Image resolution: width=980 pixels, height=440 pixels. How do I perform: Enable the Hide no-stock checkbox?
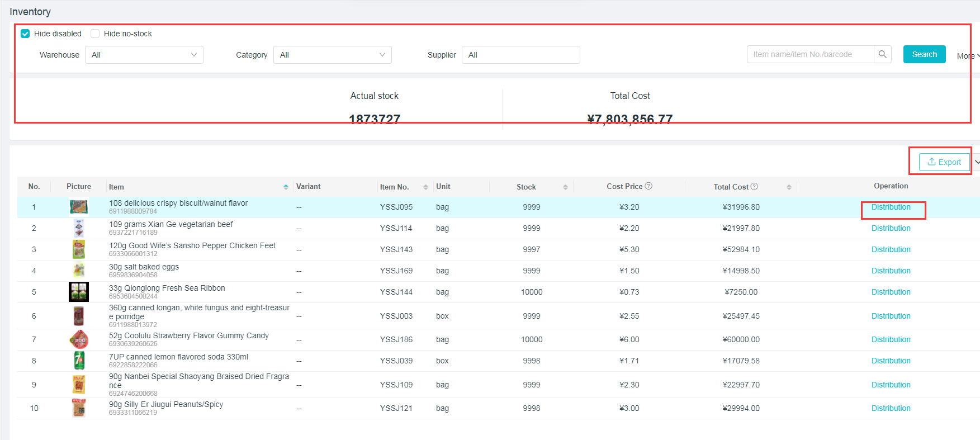tap(95, 34)
